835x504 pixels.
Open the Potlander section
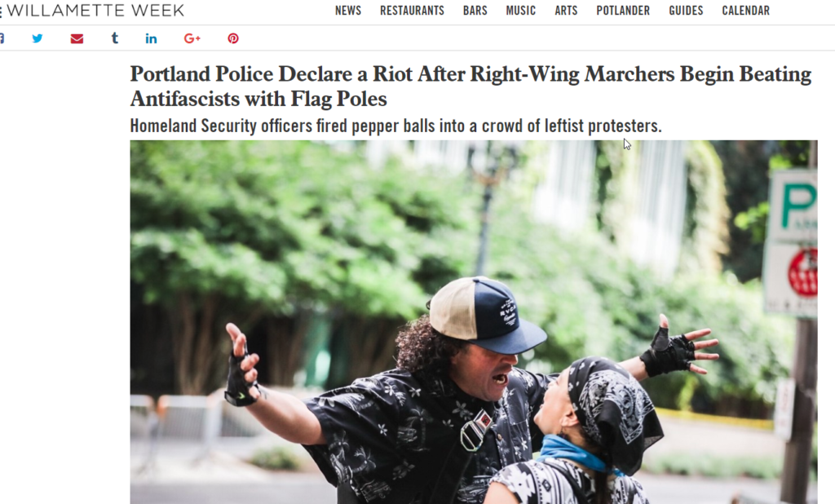(x=623, y=11)
